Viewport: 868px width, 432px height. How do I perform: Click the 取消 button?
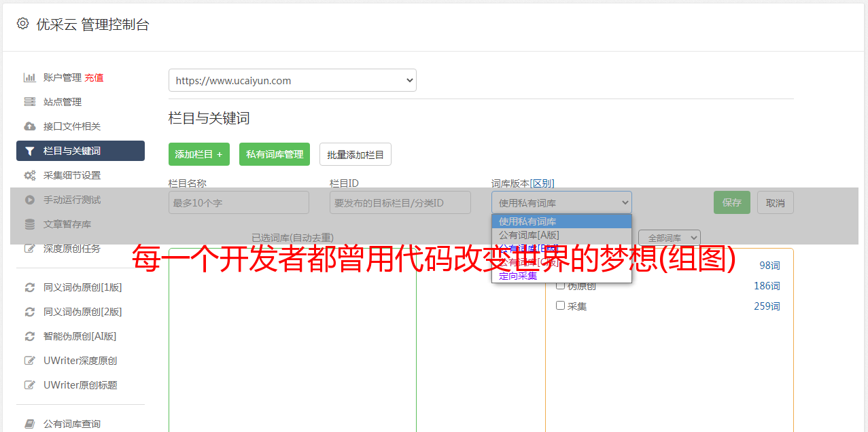click(776, 202)
